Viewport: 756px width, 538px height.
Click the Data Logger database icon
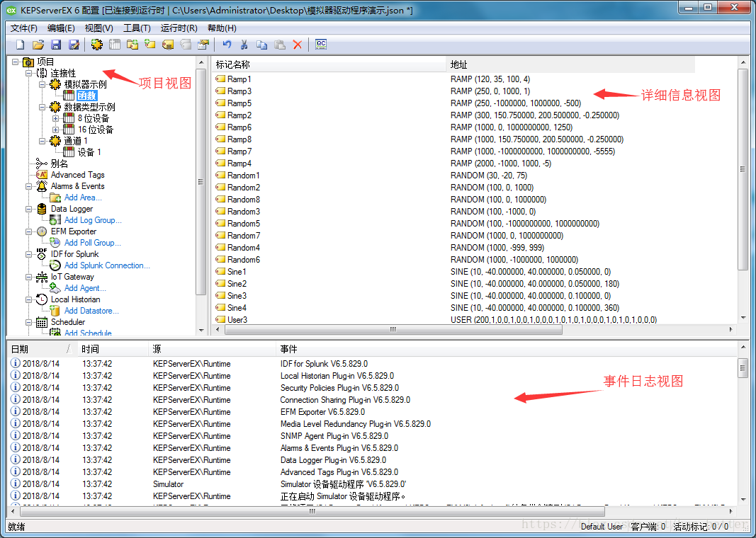[42, 209]
